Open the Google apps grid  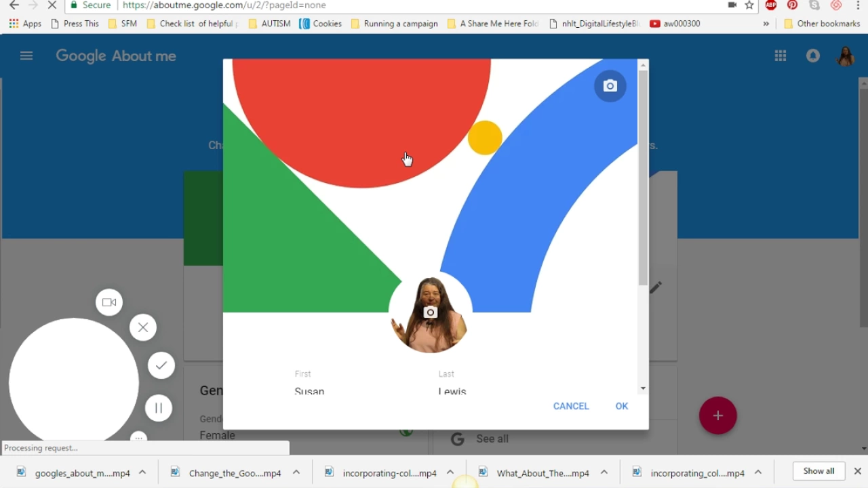pos(781,56)
